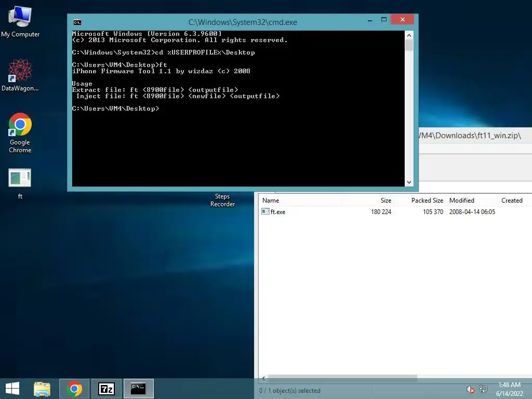Switch to 7-Zip on the taskbar
Image resolution: width=532 pixels, height=399 pixels.
coord(106,389)
